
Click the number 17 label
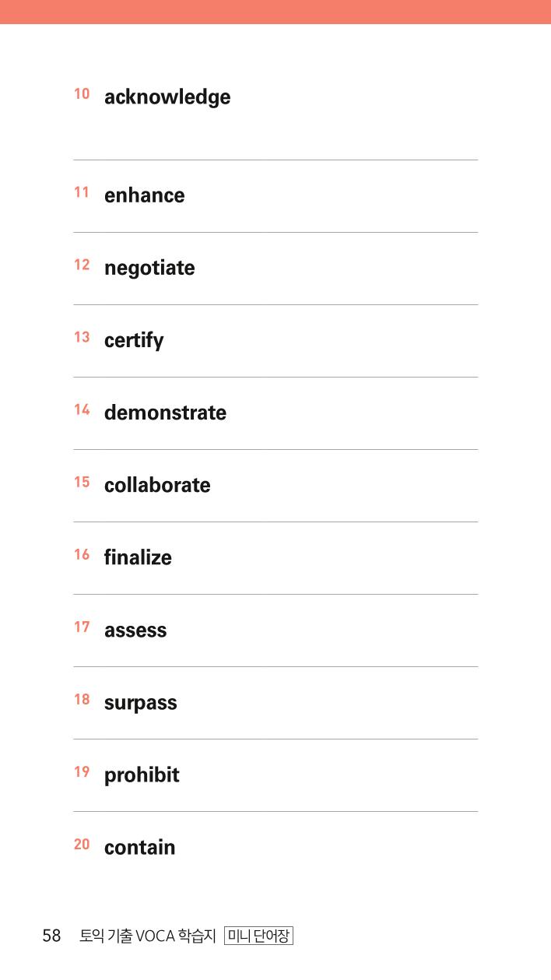pyautogui.click(x=82, y=627)
